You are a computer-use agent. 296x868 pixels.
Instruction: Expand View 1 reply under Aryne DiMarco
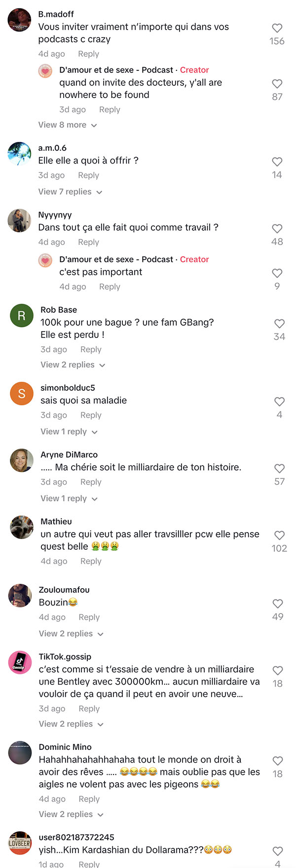pos(69,499)
